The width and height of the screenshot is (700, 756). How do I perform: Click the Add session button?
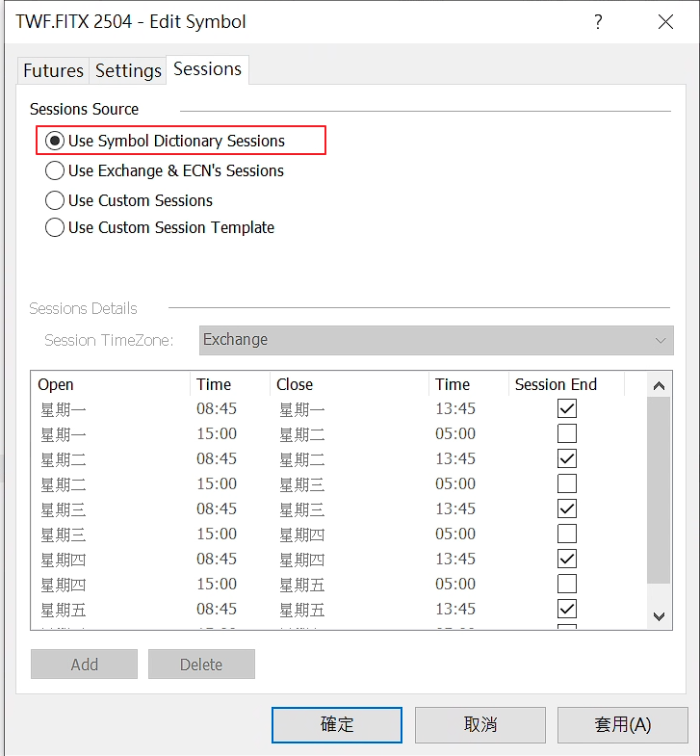(x=84, y=665)
